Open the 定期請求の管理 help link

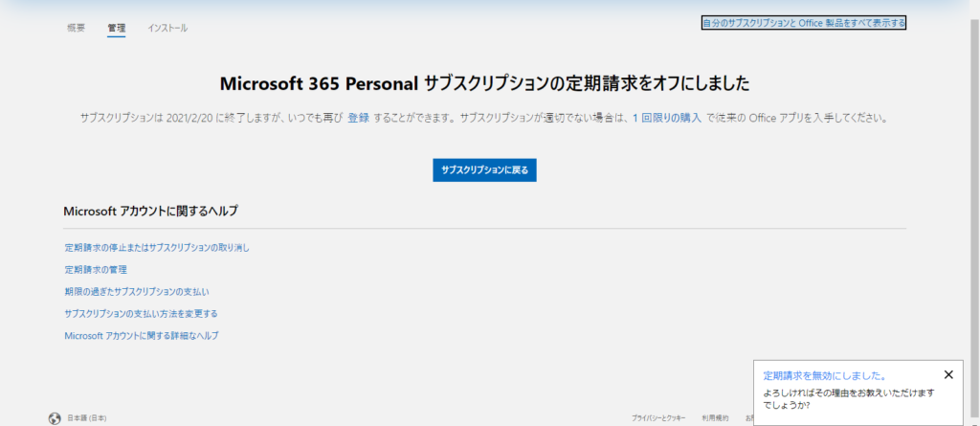96,270
